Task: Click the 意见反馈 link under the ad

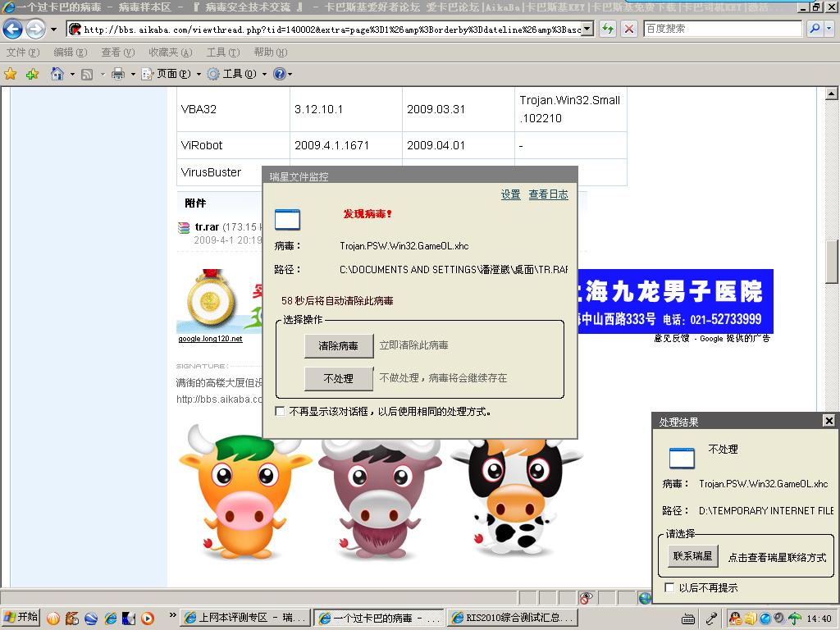Action: 671,338
